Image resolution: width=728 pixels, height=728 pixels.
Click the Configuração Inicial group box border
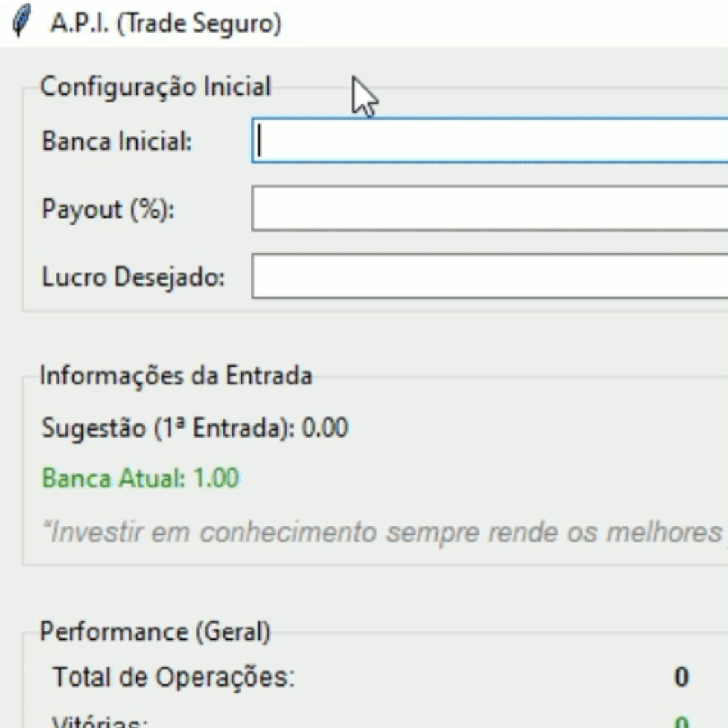coord(22,192)
